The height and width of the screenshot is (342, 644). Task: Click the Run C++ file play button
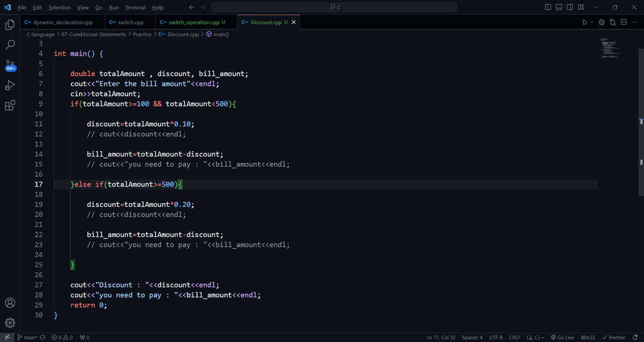(x=585, y=23)
